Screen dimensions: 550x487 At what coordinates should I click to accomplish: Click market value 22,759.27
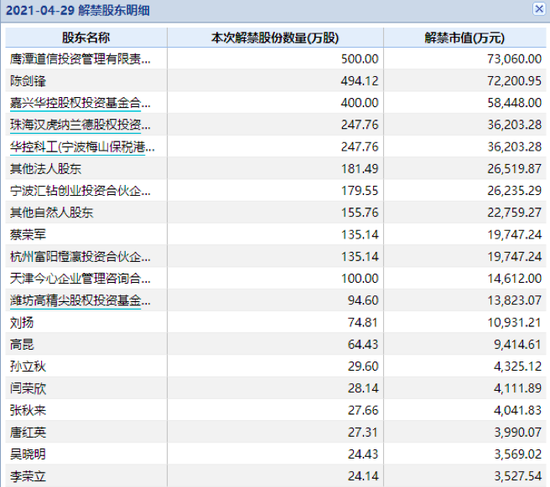[514, 213]
